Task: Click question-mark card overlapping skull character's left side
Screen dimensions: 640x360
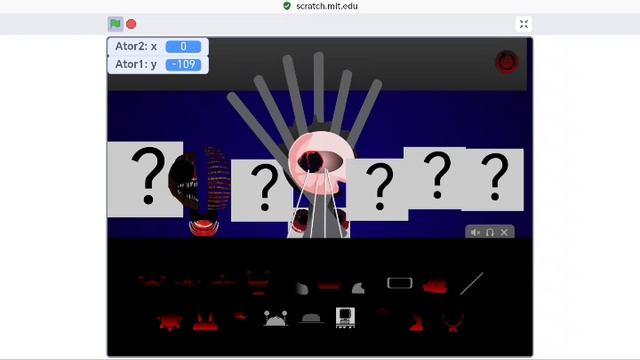Action: click(262, 190)
